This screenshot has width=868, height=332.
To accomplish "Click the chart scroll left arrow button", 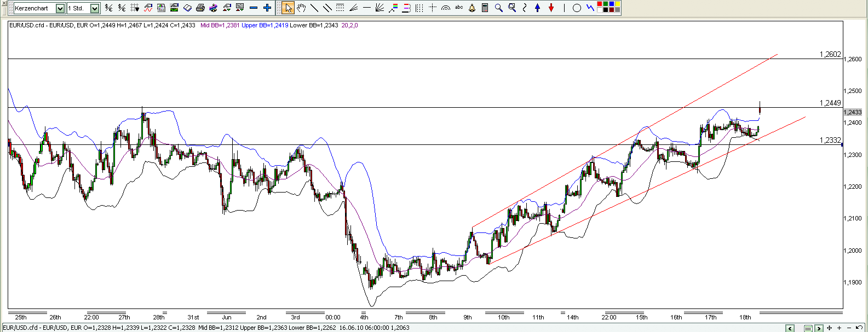I will 790,328.
